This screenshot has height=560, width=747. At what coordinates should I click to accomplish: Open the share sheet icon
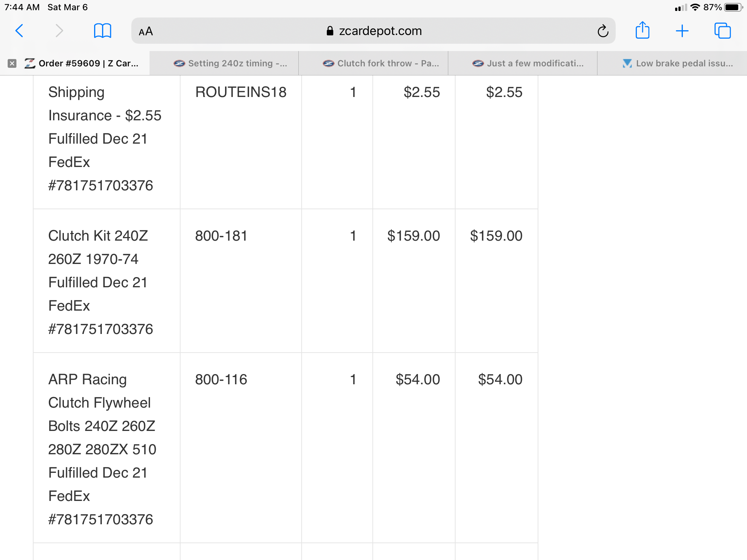coord(642,30)
